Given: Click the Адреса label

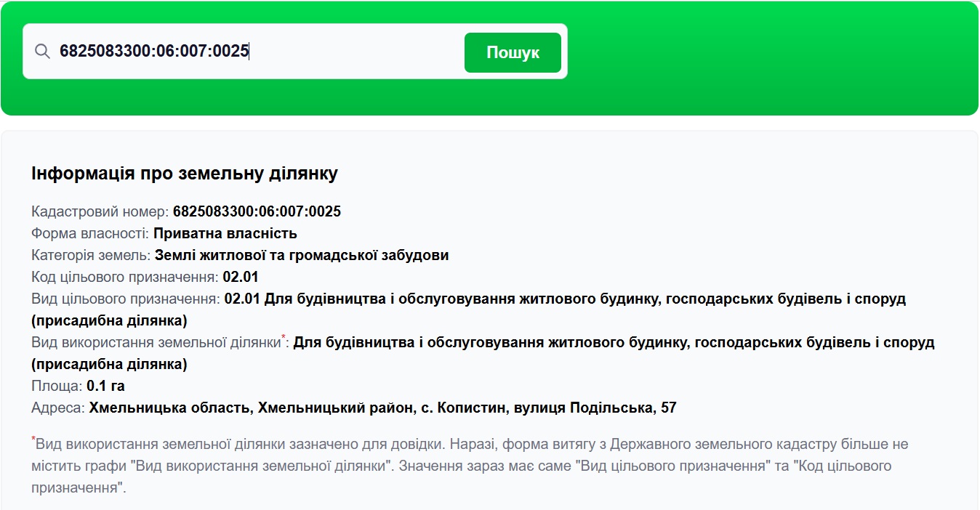Looking at the screenshot, I should [58, 408].
